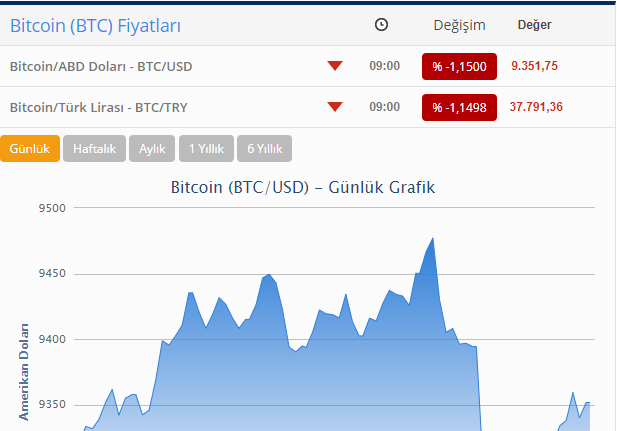Click the 9450 y-axis label
617x431 pixels.
pyautogui.click(x=52, y=274)
